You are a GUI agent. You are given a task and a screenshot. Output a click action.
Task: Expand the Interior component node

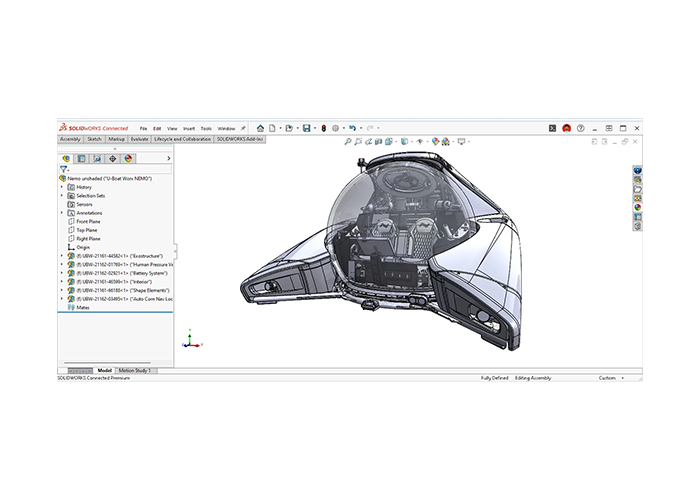(62, 282)
